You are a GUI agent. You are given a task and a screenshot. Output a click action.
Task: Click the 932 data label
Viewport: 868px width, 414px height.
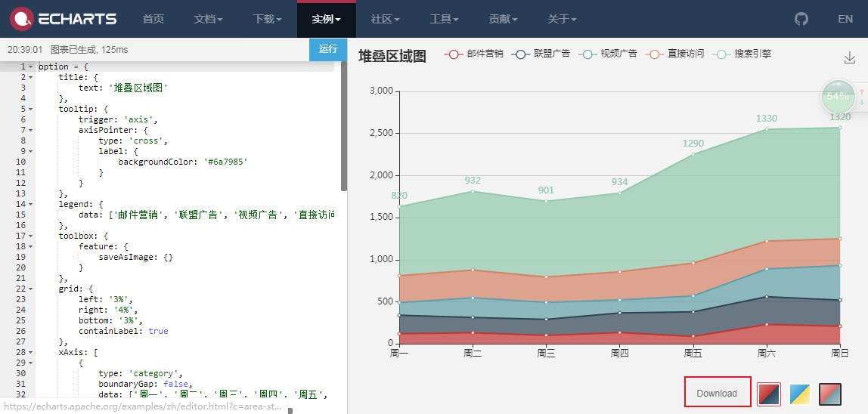point(473,181)
